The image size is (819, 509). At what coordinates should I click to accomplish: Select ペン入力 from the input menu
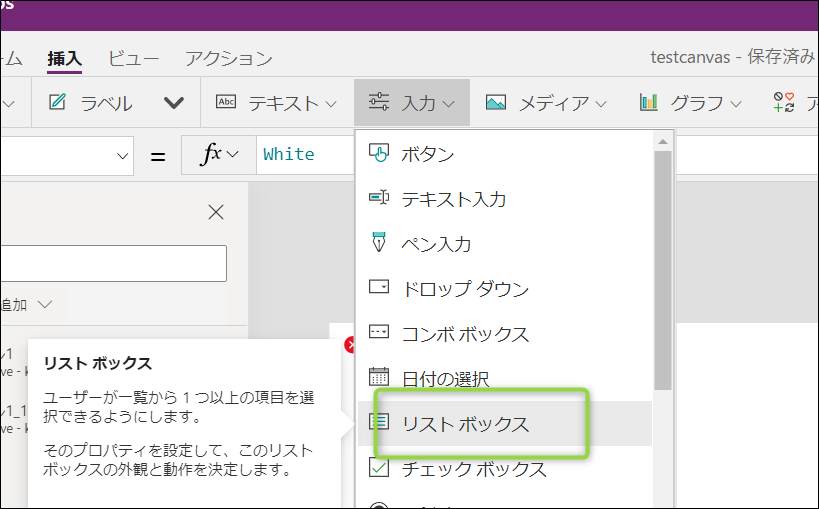point(505,244)
